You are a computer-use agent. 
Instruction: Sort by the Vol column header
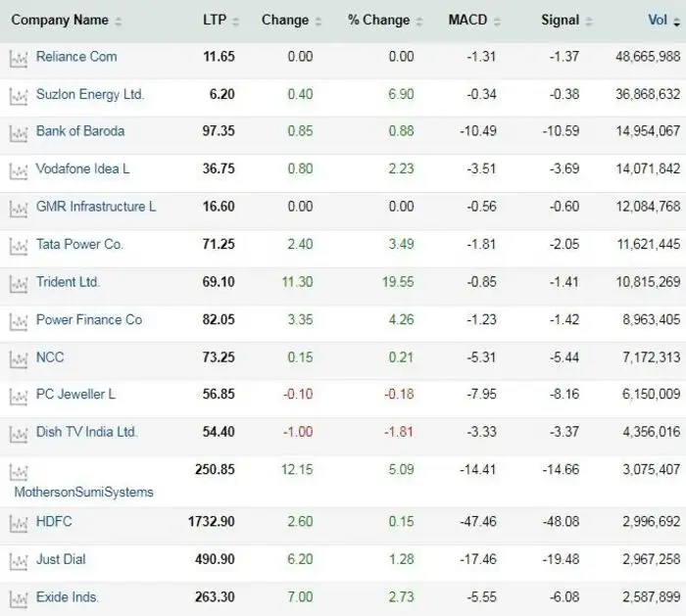(658, 21)
